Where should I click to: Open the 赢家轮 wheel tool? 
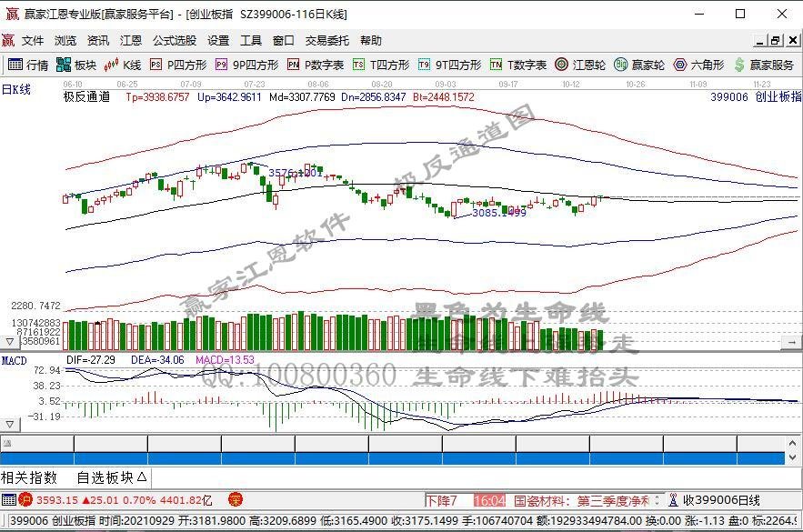click(x=639, y=65)
